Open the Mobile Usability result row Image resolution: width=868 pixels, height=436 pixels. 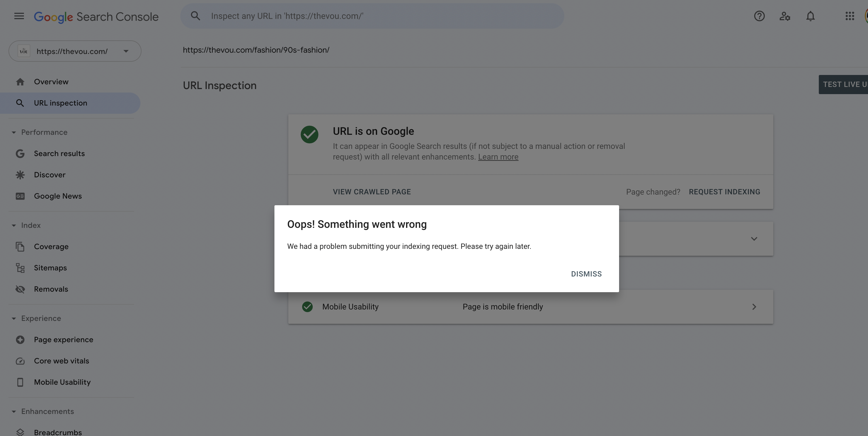pos(531,307)
